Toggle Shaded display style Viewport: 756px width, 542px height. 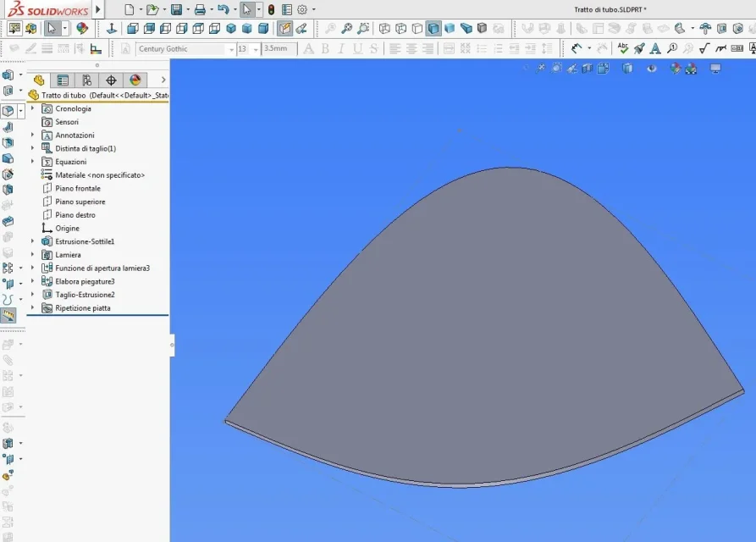click(450, 28)
